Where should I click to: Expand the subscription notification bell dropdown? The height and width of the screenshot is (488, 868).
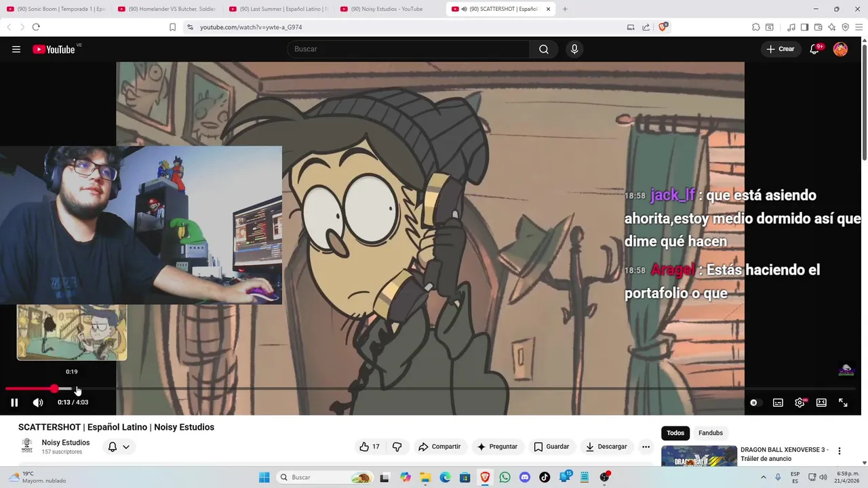tap(119, 447)
